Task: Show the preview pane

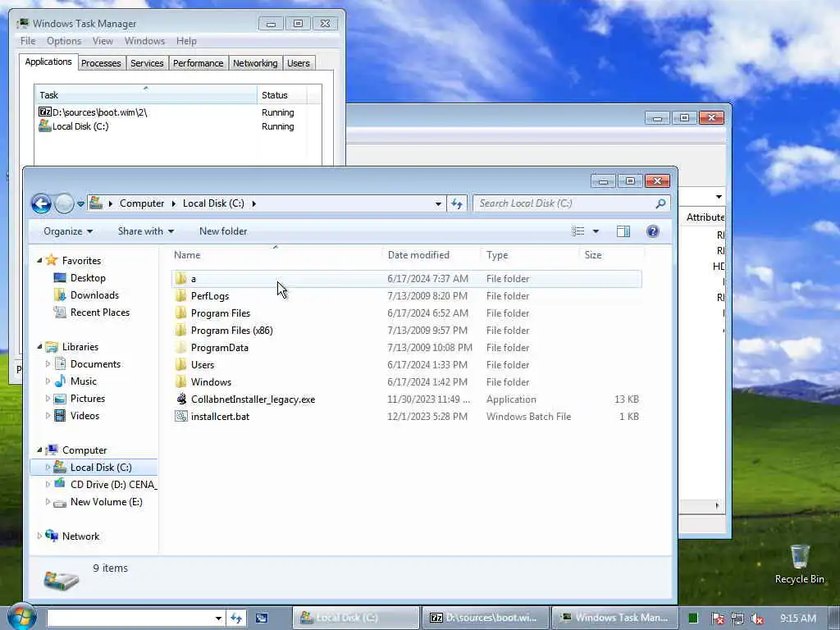Action: tap(623, 231)
